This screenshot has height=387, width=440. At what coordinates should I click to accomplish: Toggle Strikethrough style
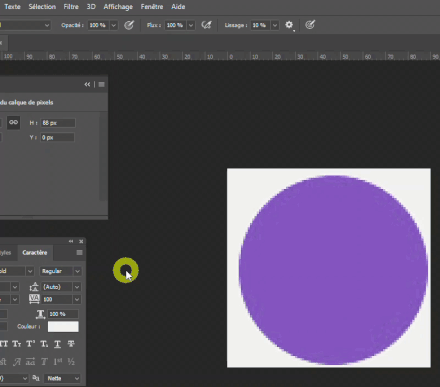click(71, 344)
